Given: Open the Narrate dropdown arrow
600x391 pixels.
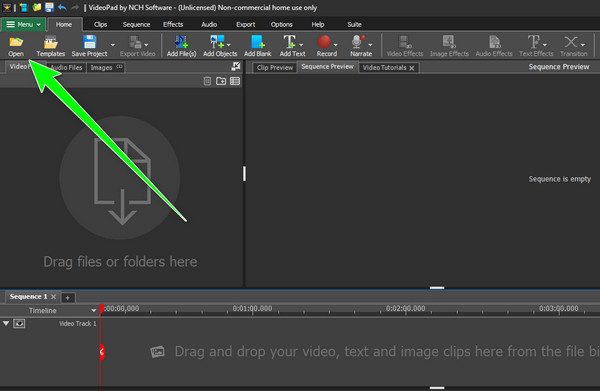Looking at the screenshot, I should tap(370, 45).
